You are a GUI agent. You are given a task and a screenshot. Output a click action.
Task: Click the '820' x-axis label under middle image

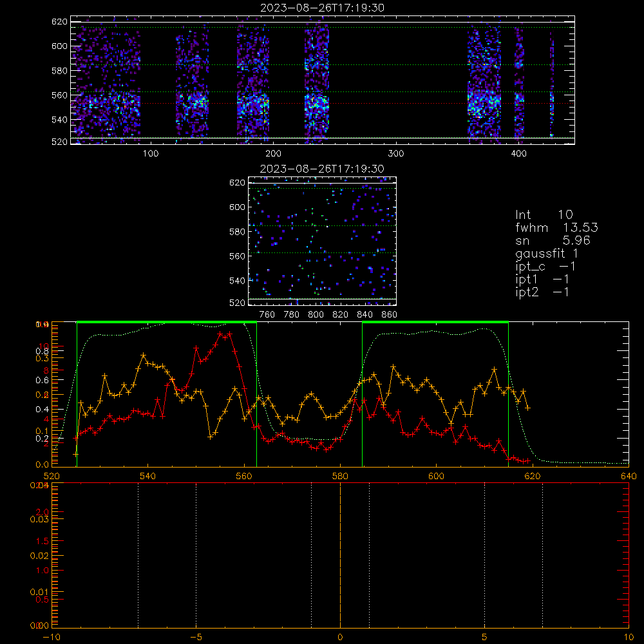(x=341, y=315)
